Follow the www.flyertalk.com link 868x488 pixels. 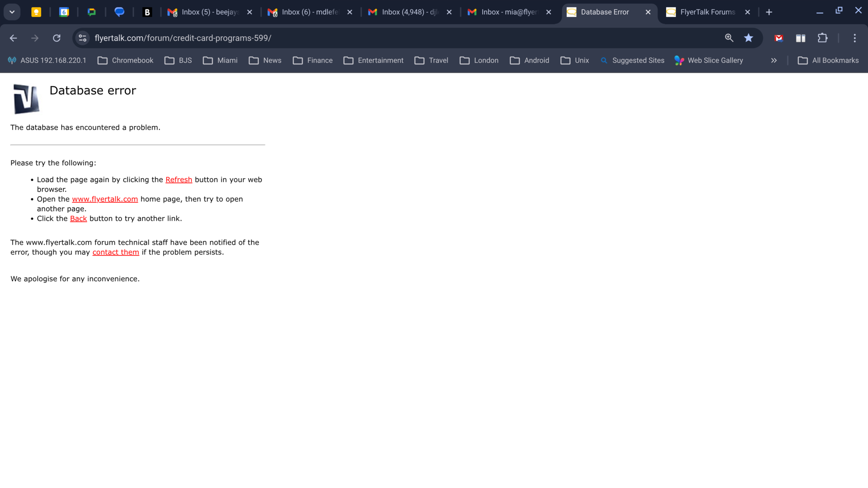tap(105, 199)
